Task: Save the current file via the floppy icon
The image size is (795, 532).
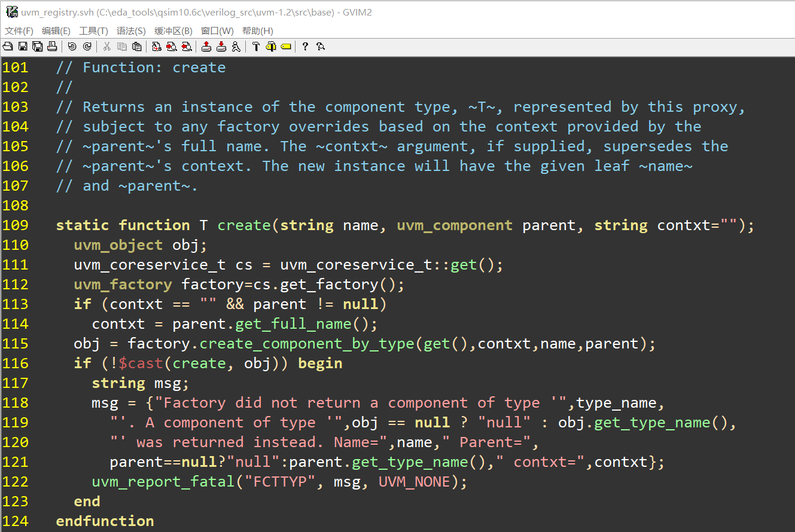Action: 23,47
